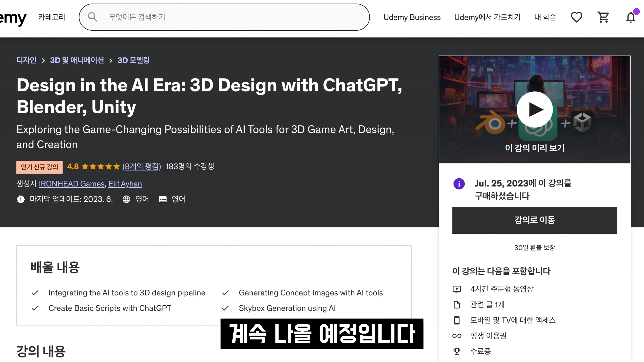The width and height of the screenshot is (644, 362).
Task: Click checkmark beside Skybox Generation
Action: (x=225, y=308)
